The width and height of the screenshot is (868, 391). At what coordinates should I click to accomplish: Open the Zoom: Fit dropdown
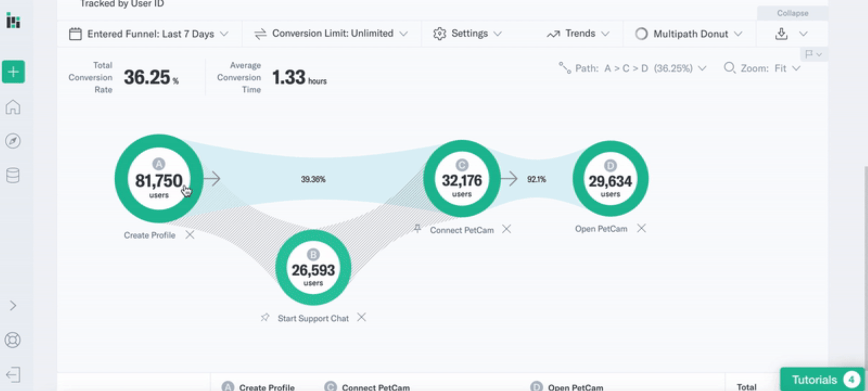762,68
